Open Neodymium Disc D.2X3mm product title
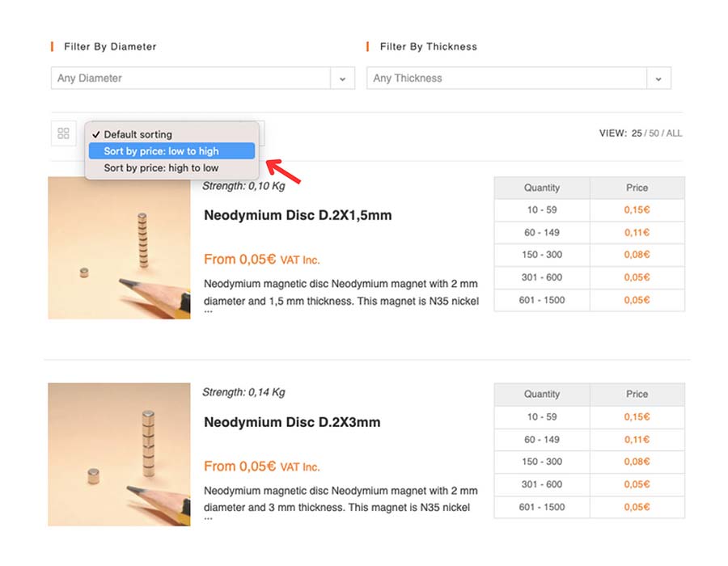Screen dimensions: 728x566 [x=292, y=422]
